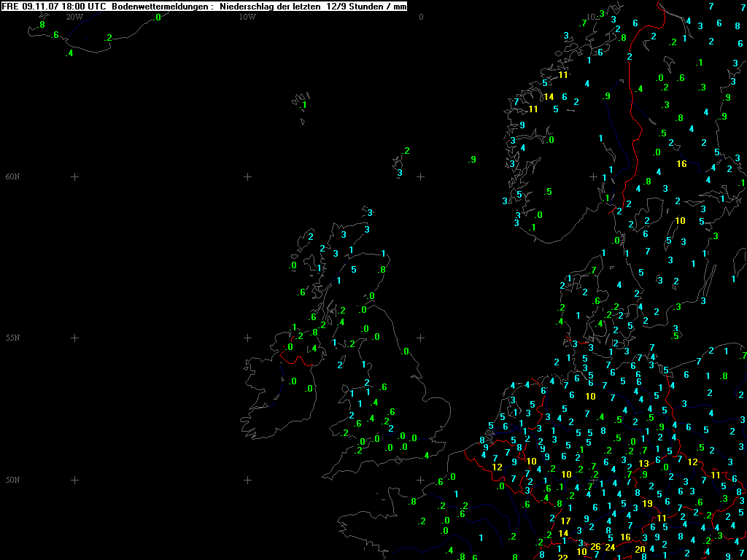Select the 10W longitude label
This screenshot has height=560, width=747.
click(247, 16)
